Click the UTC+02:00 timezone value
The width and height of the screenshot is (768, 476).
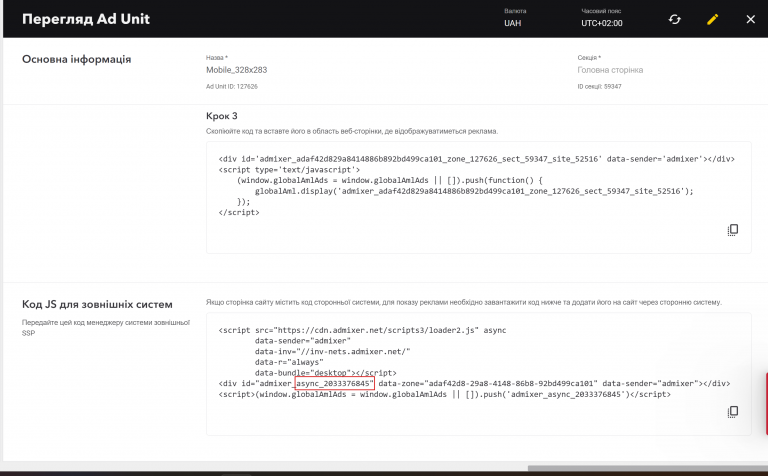(601, 23)
